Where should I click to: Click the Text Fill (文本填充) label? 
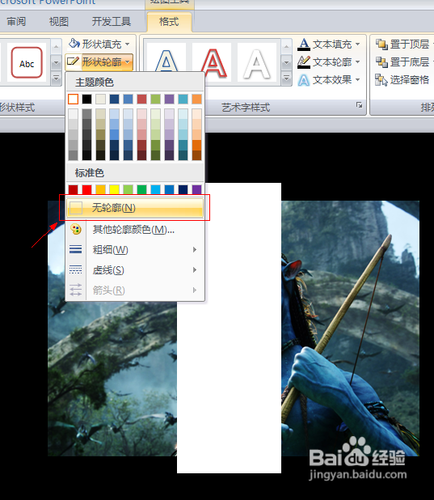[332, 44]
